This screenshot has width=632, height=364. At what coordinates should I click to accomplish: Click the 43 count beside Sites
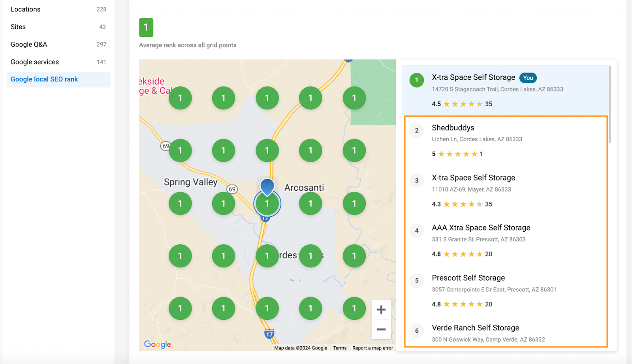[x=103, y=27]
